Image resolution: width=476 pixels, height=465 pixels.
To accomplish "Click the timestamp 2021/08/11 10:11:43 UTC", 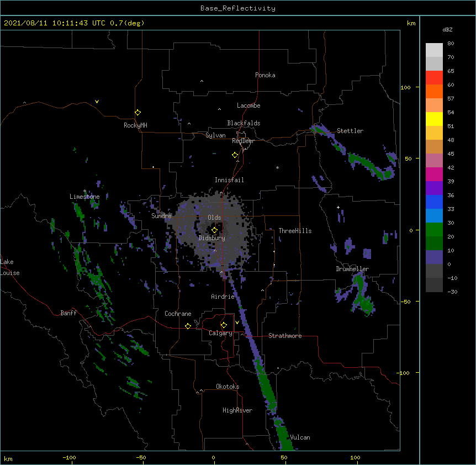I will click(55, 23).
